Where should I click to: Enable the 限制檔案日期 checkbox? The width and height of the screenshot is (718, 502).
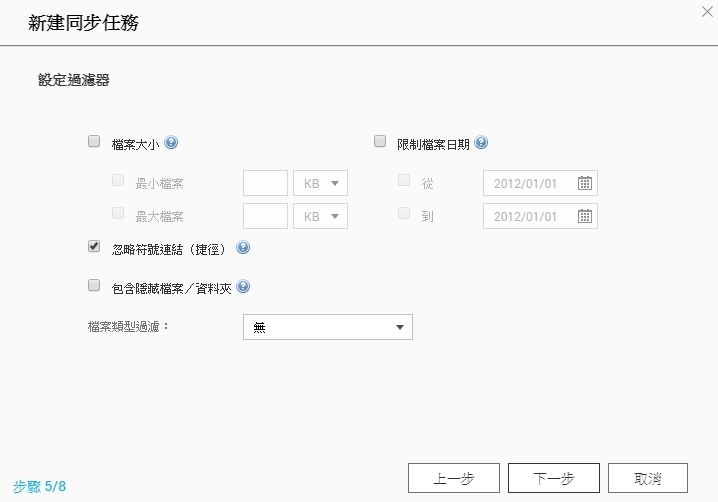380,141
